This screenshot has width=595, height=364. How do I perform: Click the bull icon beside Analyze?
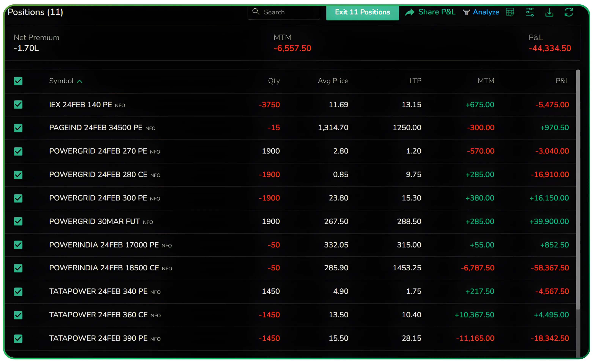coord(466,12)
